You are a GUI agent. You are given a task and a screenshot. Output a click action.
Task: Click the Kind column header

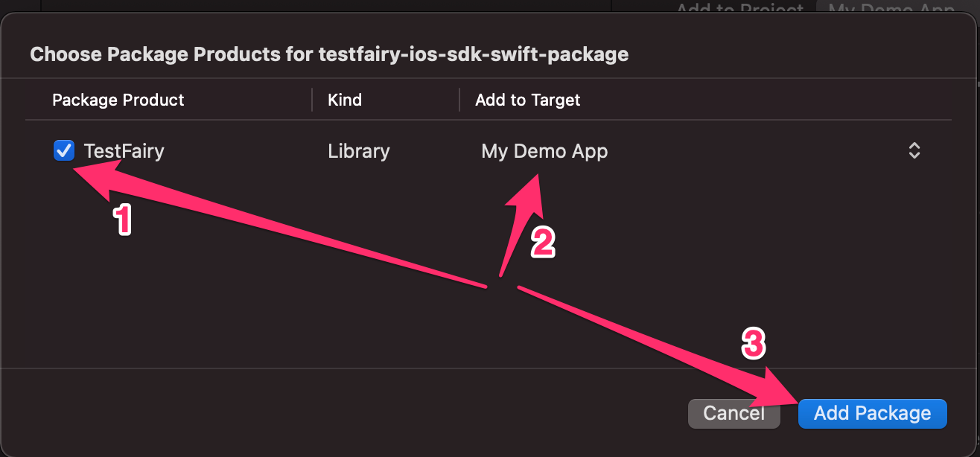[345, 100]
